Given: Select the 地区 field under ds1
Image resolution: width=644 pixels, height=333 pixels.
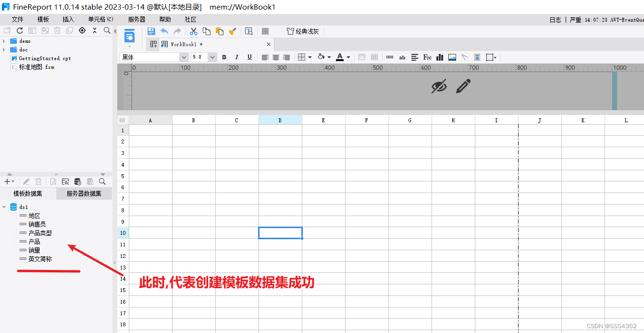Looking at the screenshot, I should [34, 216].
